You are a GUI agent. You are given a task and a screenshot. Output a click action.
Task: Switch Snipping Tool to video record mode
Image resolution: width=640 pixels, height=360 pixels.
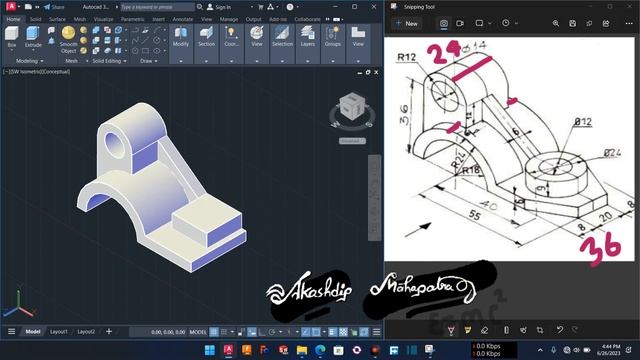[x=460, y=23]
